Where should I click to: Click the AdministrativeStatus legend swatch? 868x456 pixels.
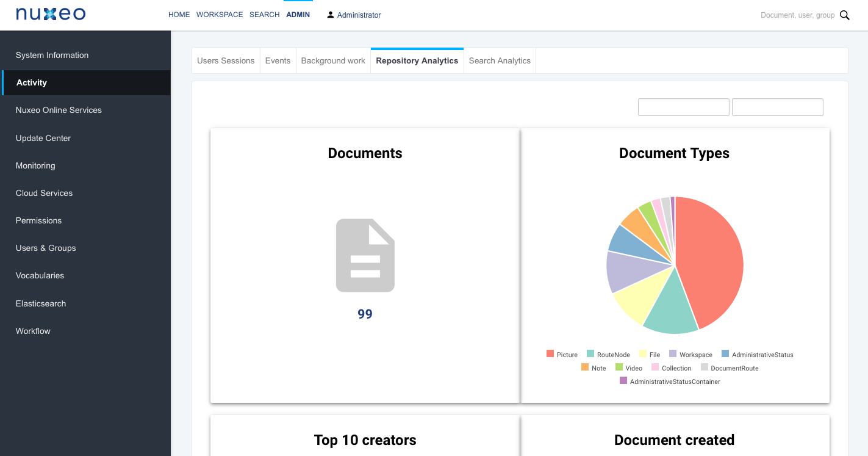click(x=725, y=354)
